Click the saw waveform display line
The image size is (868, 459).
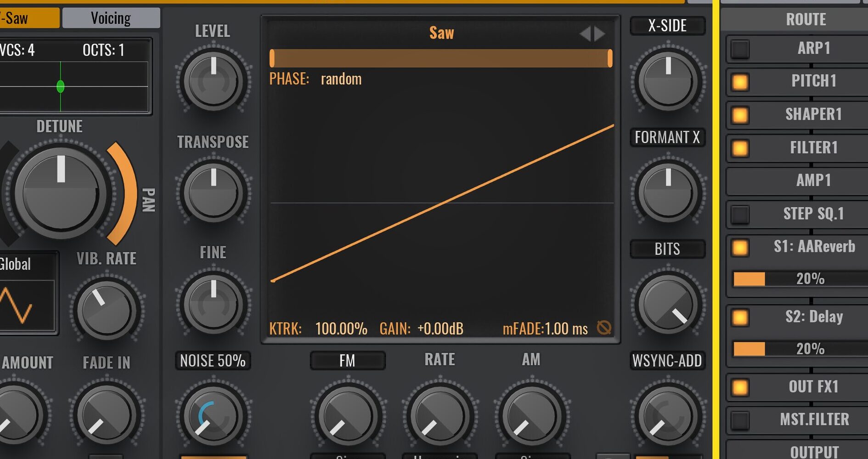tap(443, 203)
